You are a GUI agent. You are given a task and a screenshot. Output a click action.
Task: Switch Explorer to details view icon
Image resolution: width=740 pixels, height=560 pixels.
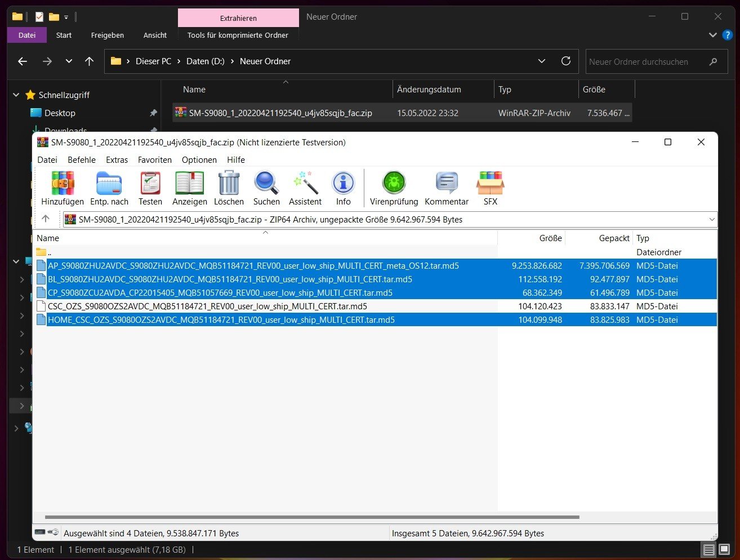[709, 549]
